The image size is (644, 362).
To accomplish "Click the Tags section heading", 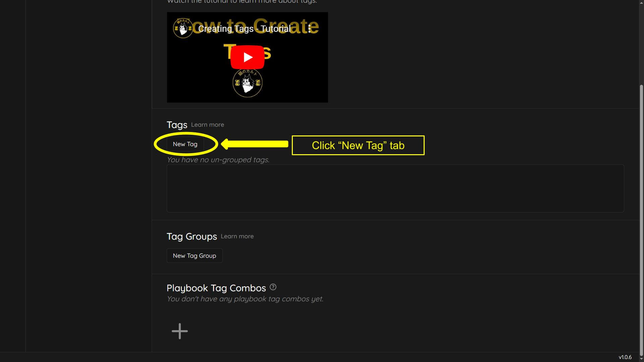I will click(177, 125).
